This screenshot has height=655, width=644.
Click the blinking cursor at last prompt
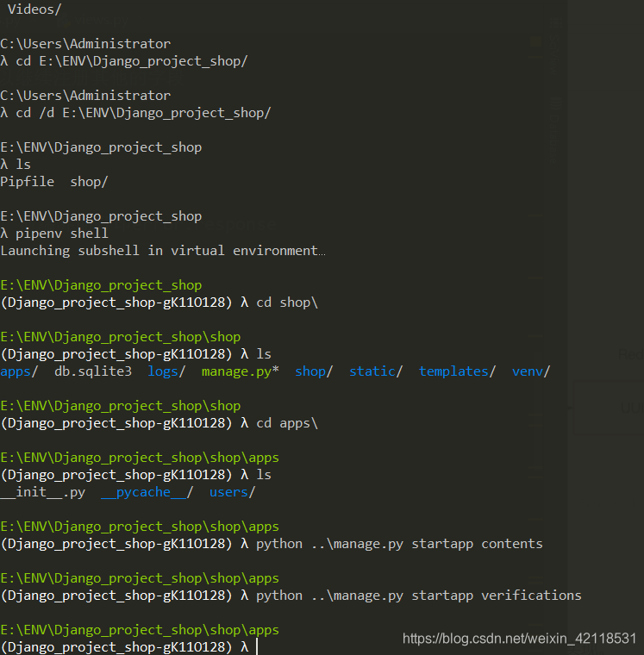coord(257,647)
